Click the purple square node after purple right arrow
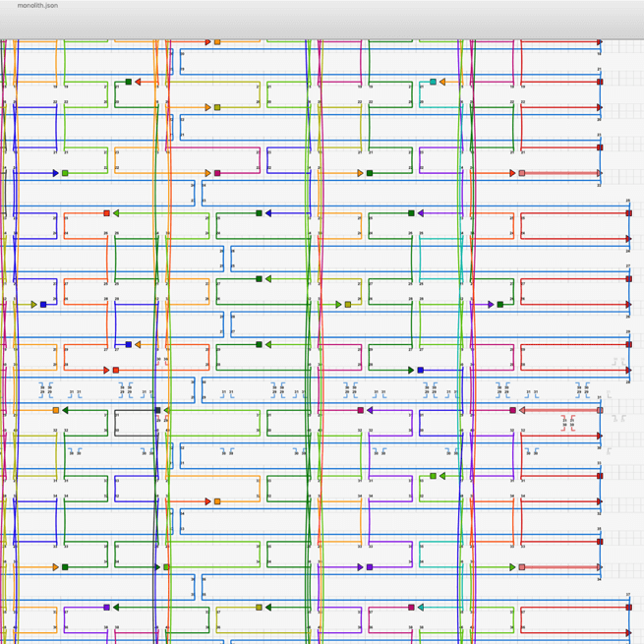 pos(370,567)
